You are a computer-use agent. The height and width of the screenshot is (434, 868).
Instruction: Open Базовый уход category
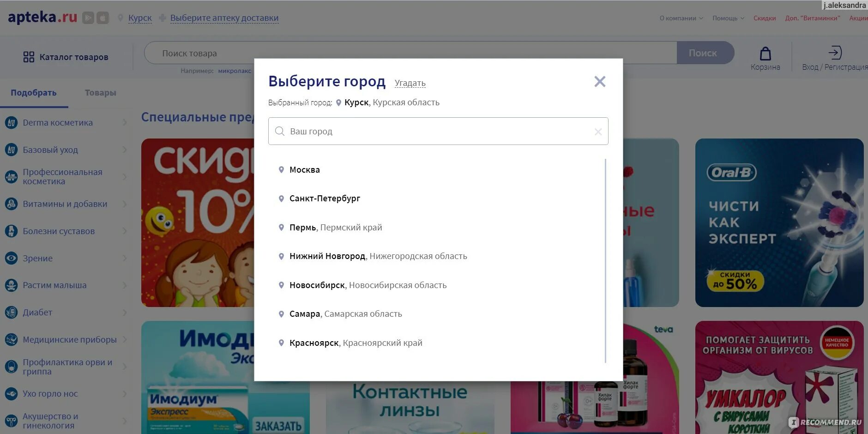[50, 150]
